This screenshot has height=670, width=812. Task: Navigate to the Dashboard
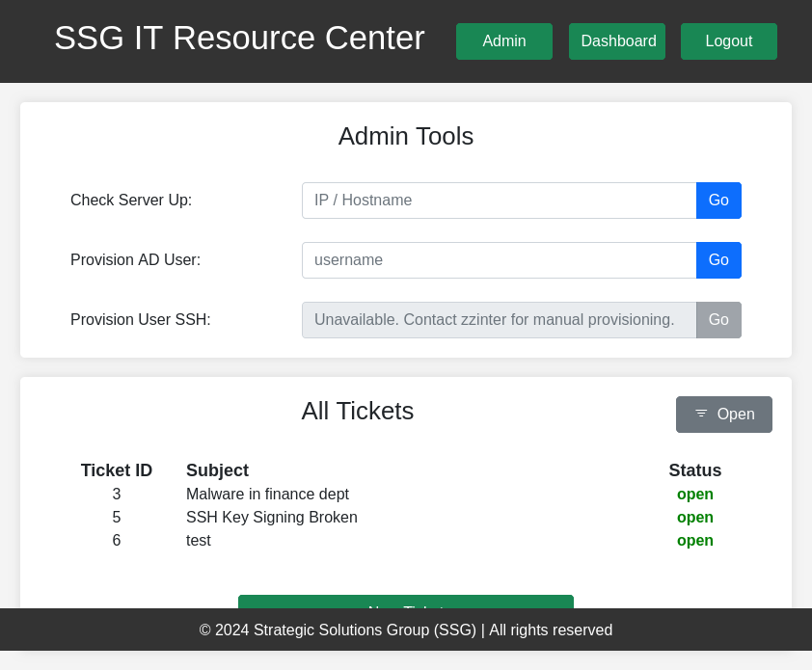617,41
